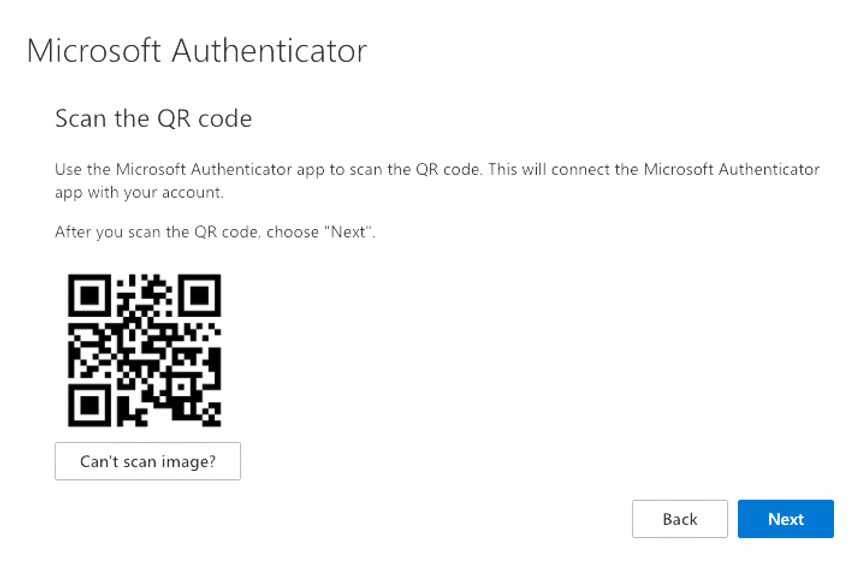The width and height of the screenshot is (860, 565).
Task: Click the QR code's top-right finder square
Action: coord(199,296)
